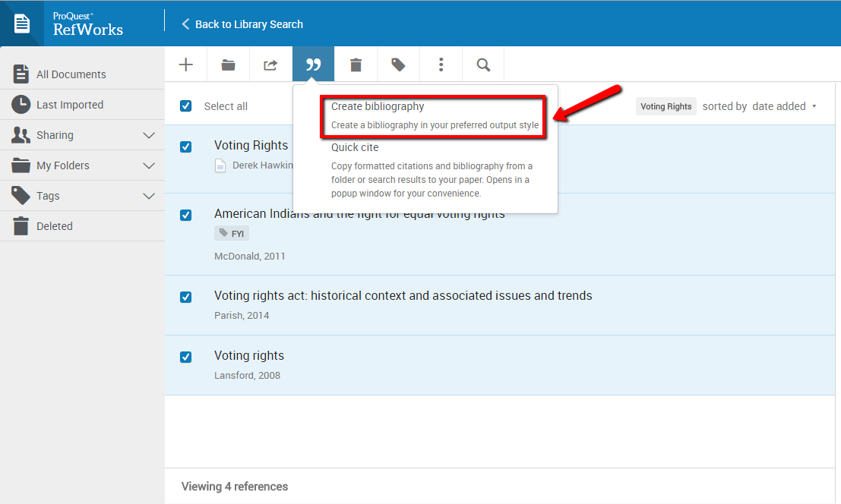Uncheck the Select all checkbox

[185, 106]
